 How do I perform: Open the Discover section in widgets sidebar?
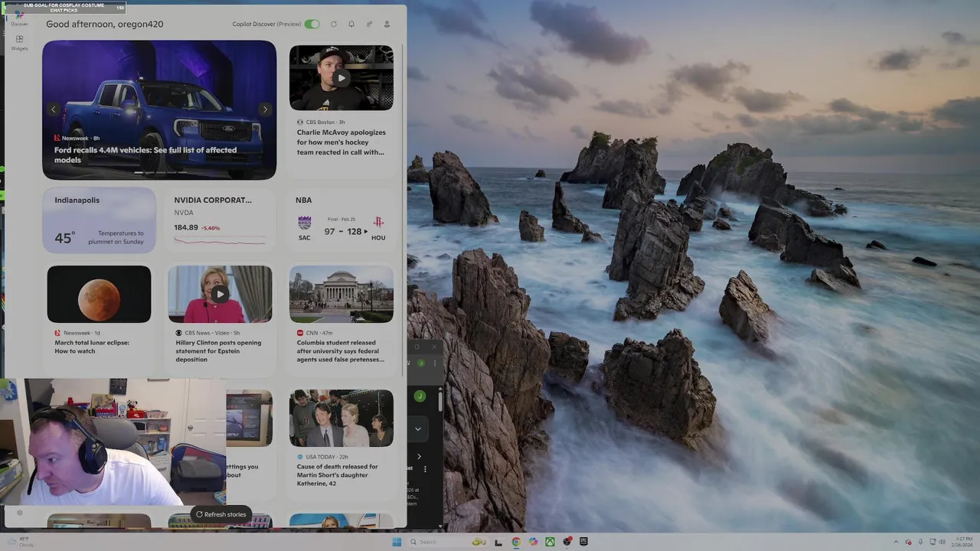pos(19,18)
